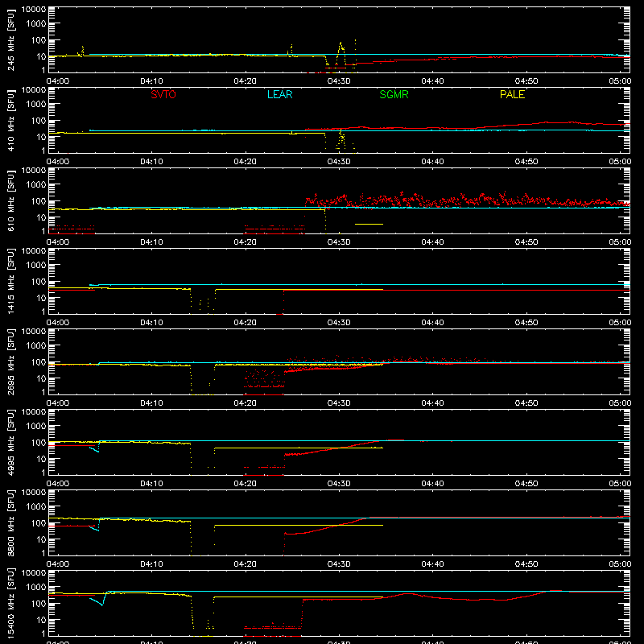Click the 04:50 tick under the 2695 MHz plot

[526, 403]
